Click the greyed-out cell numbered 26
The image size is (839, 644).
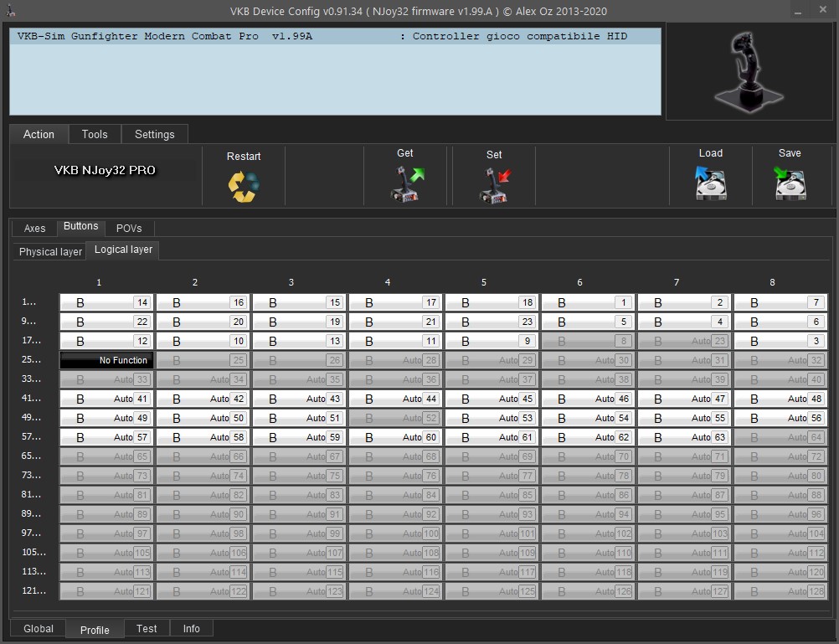tap(299, 360)
